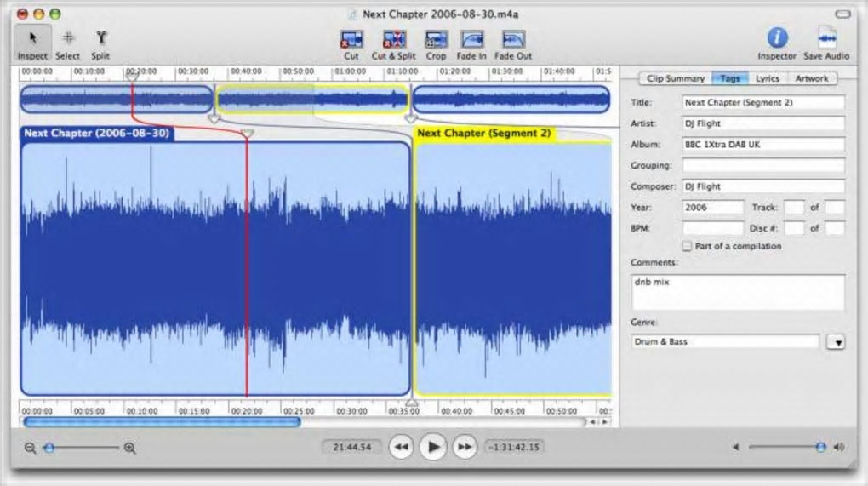This screenshot has height=486, width=868.
Task: Click the rewind button
Action: click(x=402, y=446)
